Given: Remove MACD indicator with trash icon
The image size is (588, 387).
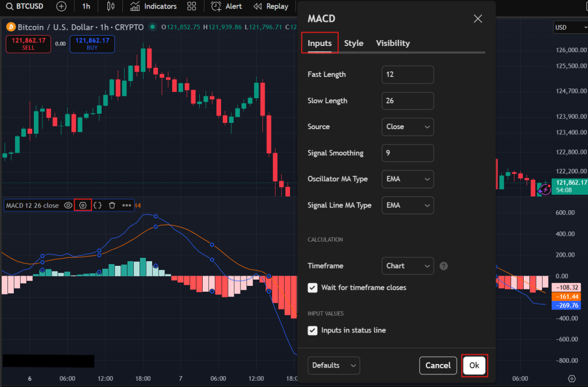Looking at the screenshot, I should pyautogui.click(x=113, y=205).
